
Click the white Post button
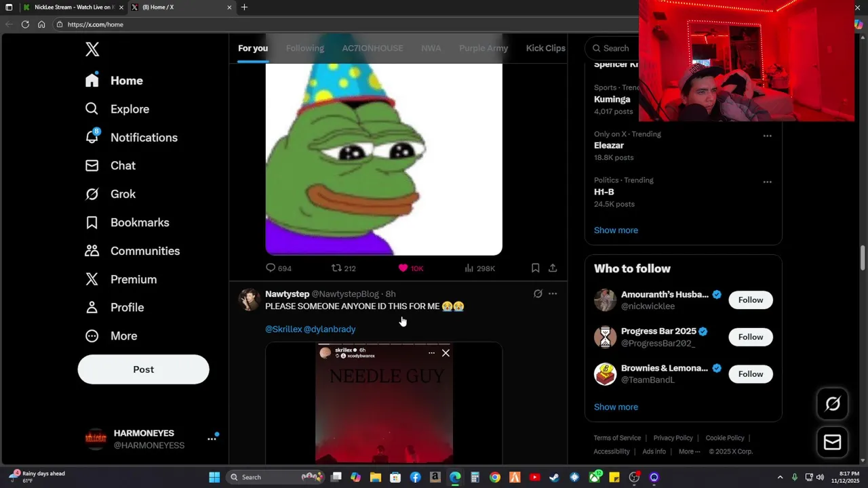coord(143,369)
